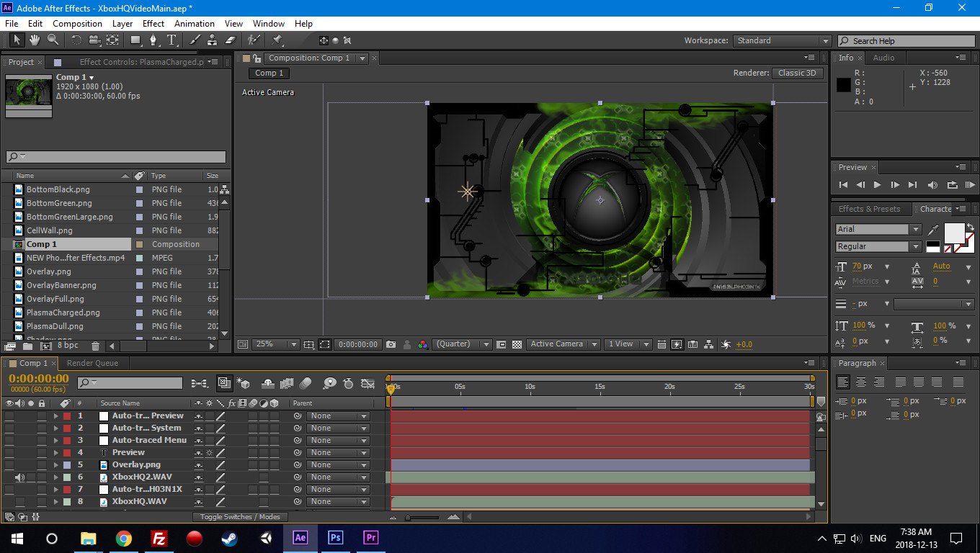
Task: Select the Pen tool
Action: pyautogui.click(x=153, y=40)
